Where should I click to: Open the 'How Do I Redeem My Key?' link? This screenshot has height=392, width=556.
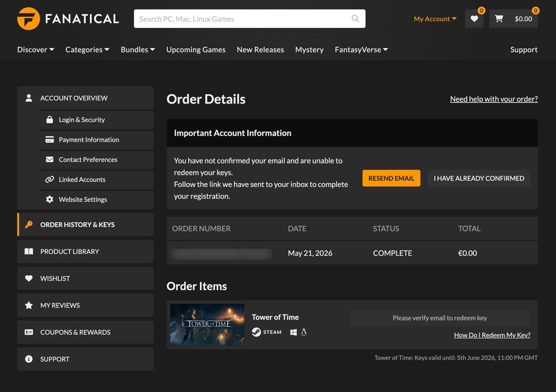(492, 335)
